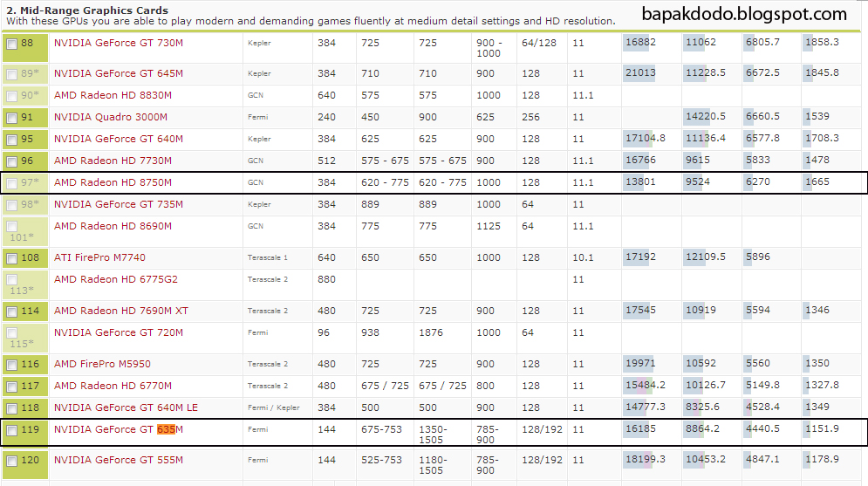
Task: Open ATI FirePro M7740 link
Action: click(99, 257)
